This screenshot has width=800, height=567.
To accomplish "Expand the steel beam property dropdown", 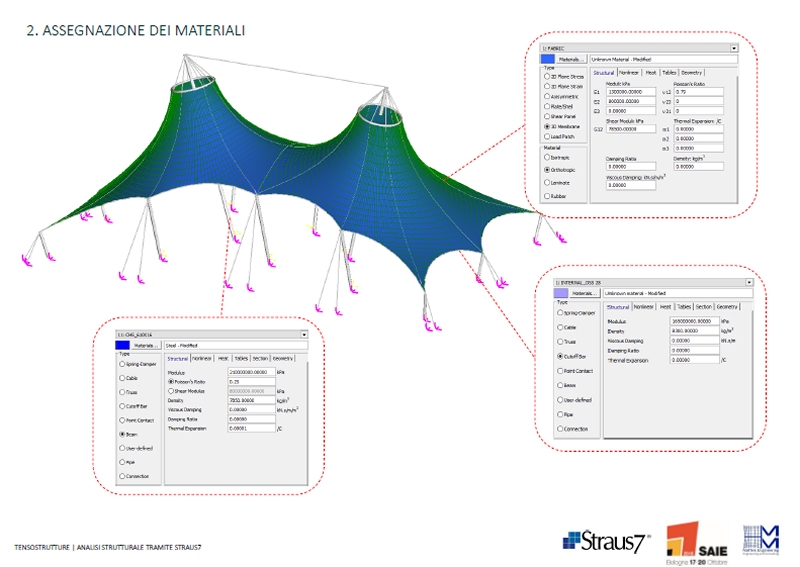I will coord(305,334).
